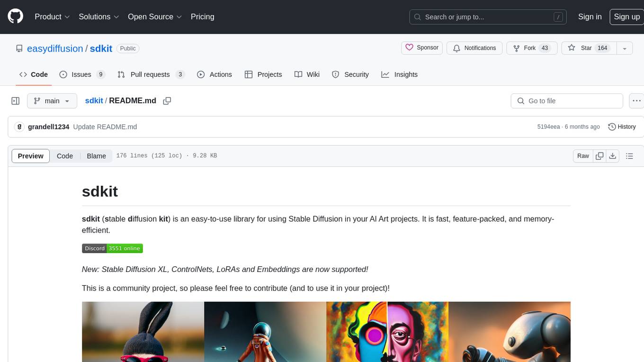Image resolution: width=644 pixels, height=362 pixels.
Task: Click the Public visibility label
Action: [x=128, y=48]
